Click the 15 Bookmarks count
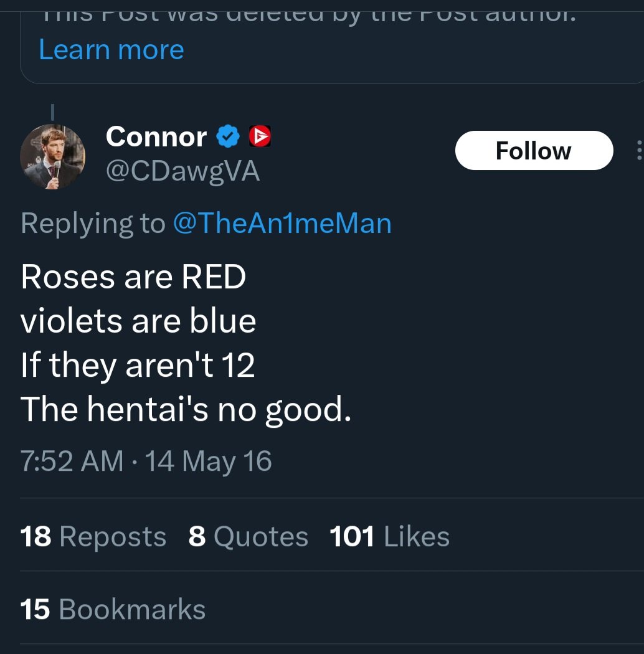The width and height of the screenshot is (644, 654). click(112, 609)
